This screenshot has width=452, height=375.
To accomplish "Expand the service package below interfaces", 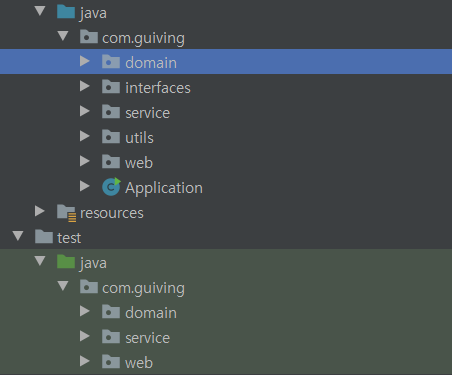I will click(85, 111).
